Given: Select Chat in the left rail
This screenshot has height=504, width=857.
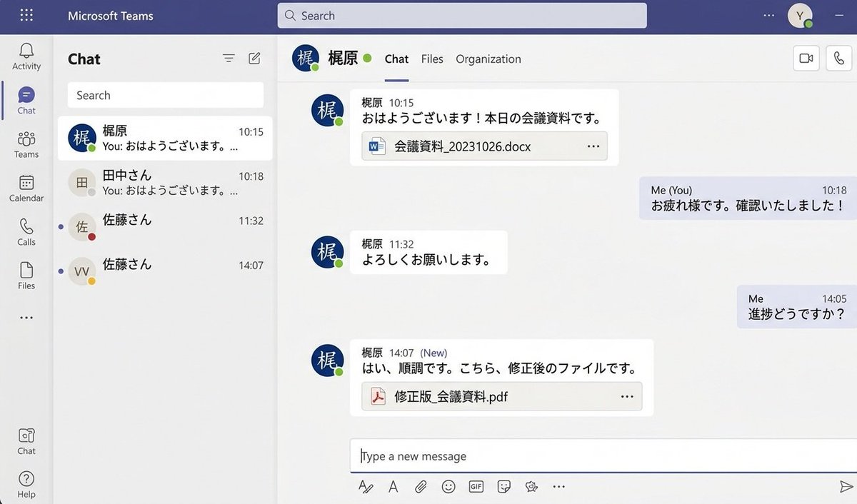Looking at the screenshot, I should pyautogui.click(x=26, y=101).
